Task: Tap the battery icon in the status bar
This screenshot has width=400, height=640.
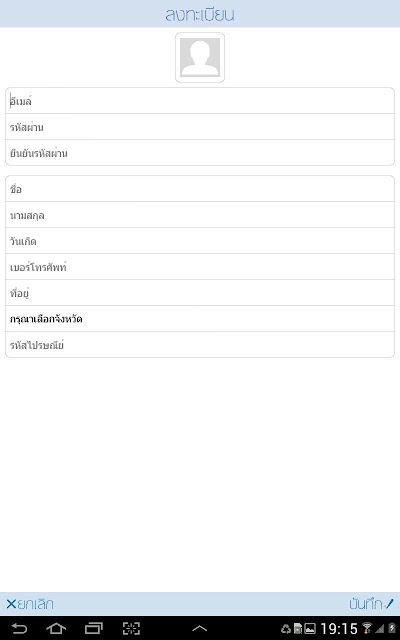Action: click(392, 628)
